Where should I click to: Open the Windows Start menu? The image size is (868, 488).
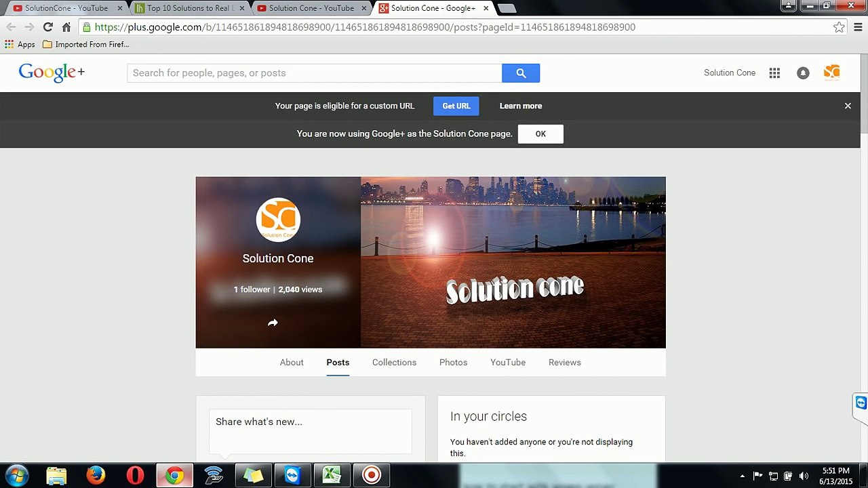click(17, 475)
